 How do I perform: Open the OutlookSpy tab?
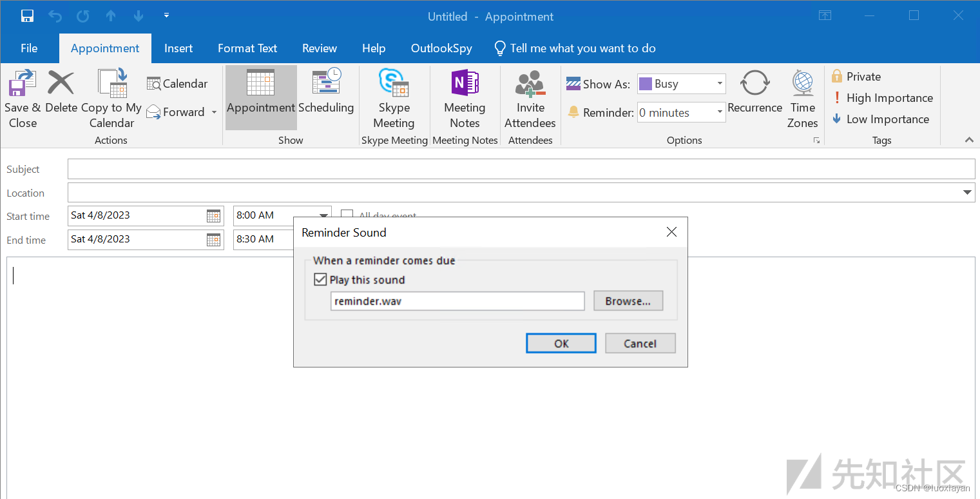tap(441, 48)
